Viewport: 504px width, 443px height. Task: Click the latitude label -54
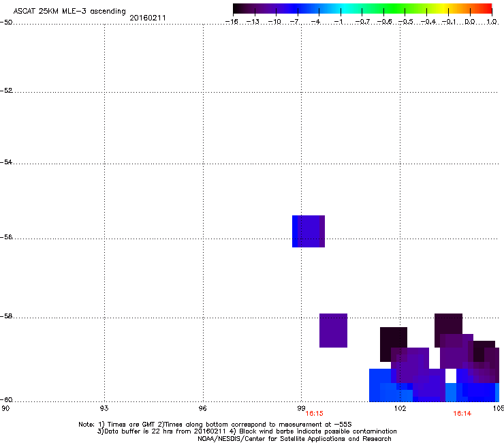tap(6, 162)
